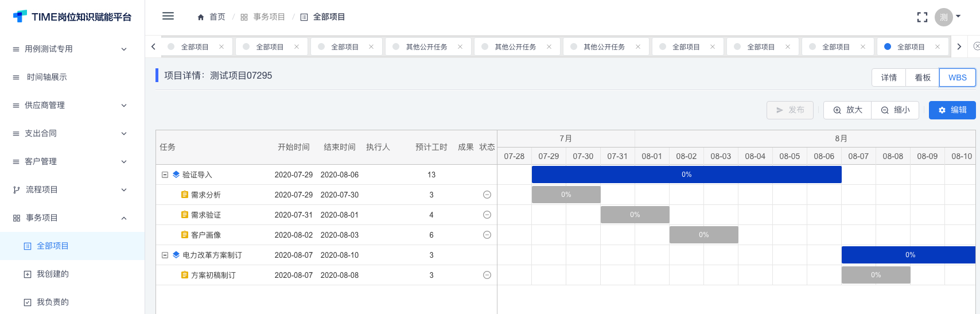The height and width of the screenshot is (314, 980).
Task: Select the 方案初稿制订 gray progress bar
Action: pyautogui.click(x=876, y=275)
